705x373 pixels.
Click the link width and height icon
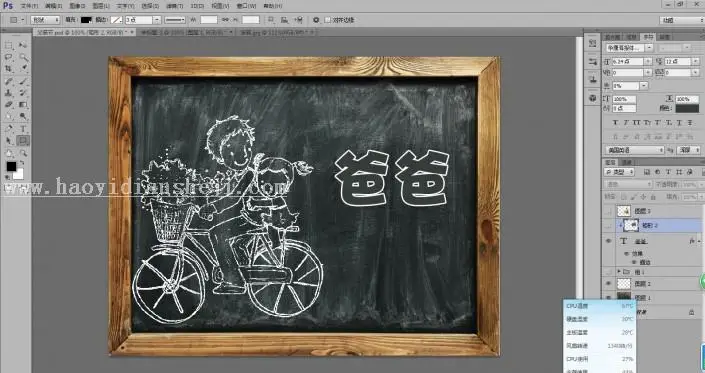[225, 20]
